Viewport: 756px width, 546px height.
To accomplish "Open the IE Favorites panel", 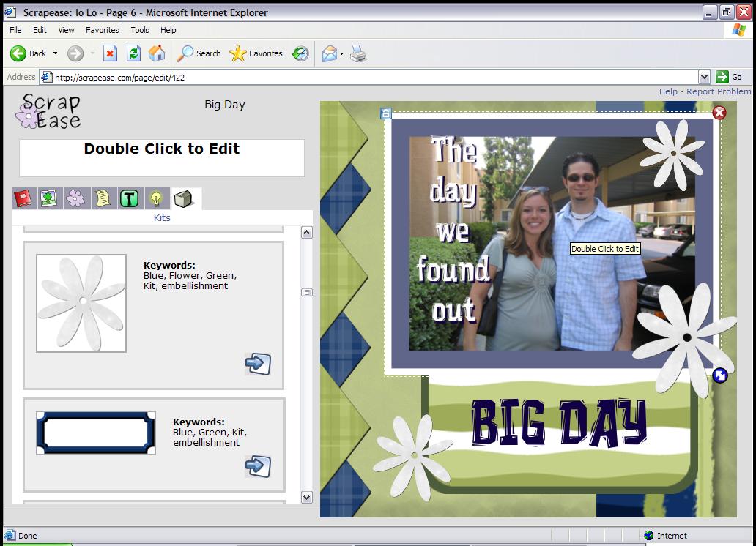I will coord(256,53).
